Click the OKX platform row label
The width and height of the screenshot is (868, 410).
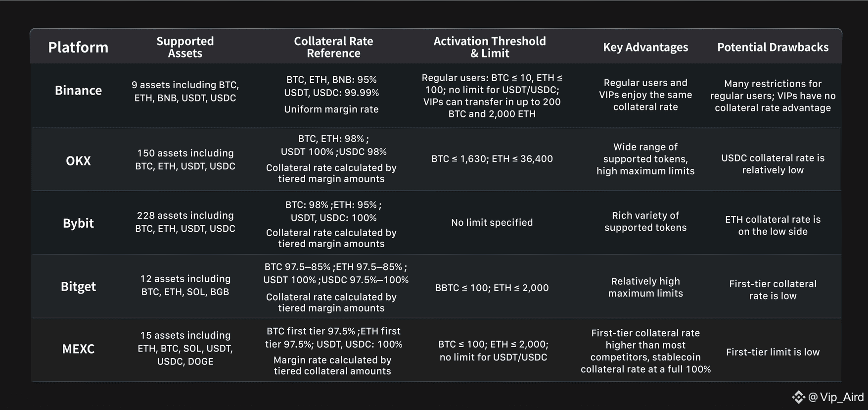pos(78,161)
